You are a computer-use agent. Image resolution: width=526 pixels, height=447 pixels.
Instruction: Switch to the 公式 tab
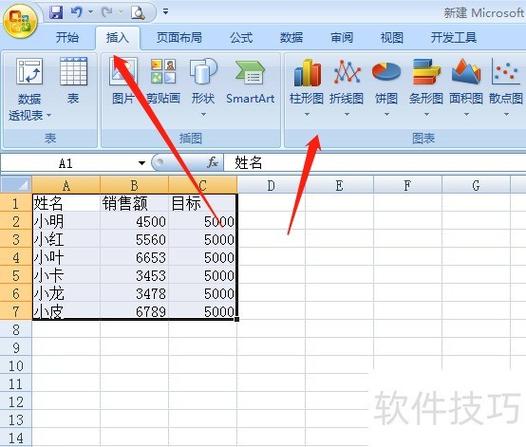241,37
